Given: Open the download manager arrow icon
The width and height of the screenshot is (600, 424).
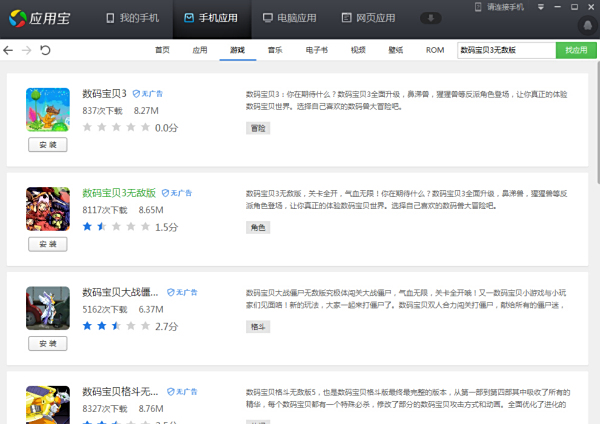Looking at the screenshot, I should pos(430,18).
